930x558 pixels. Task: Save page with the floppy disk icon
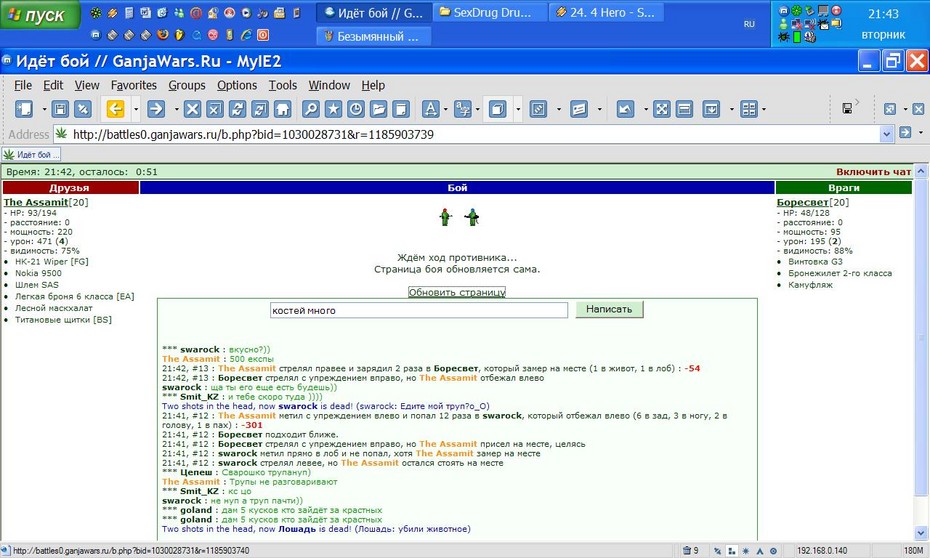tap(60, 109)
